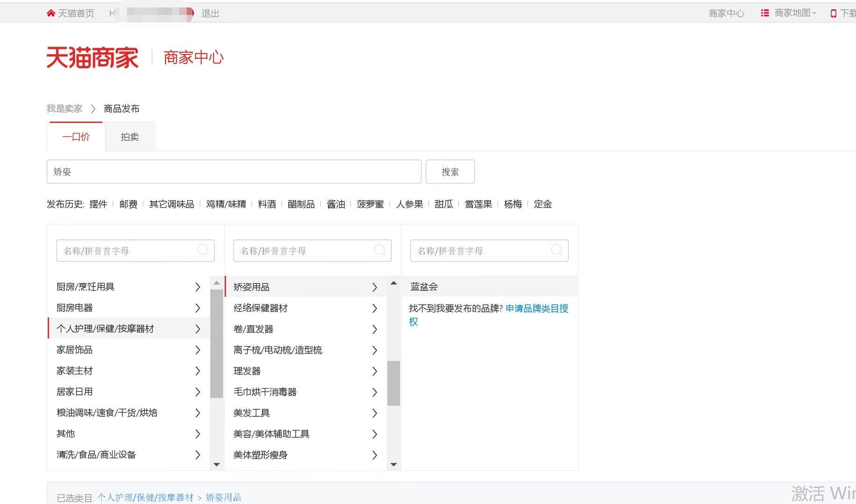Screen dimensions: 856x504
Task: Open 矫姿用品 subcategory chevron
Action: [x=375, y=287]
